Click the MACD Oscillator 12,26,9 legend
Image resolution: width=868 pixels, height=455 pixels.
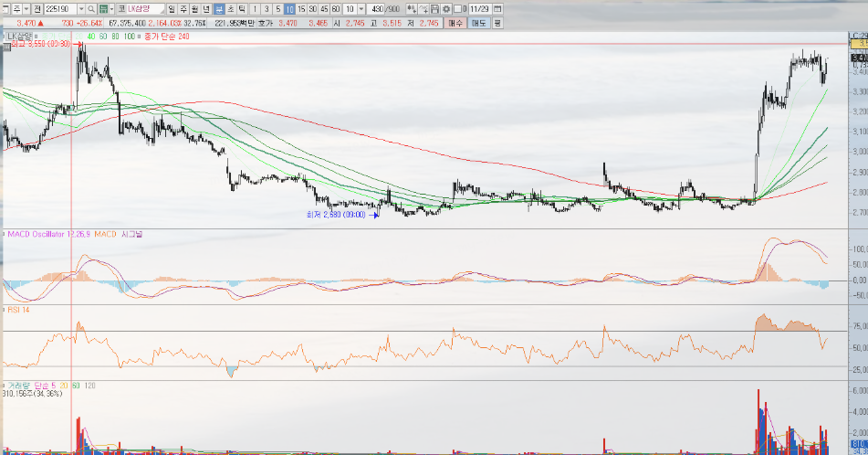click(48, 235)
